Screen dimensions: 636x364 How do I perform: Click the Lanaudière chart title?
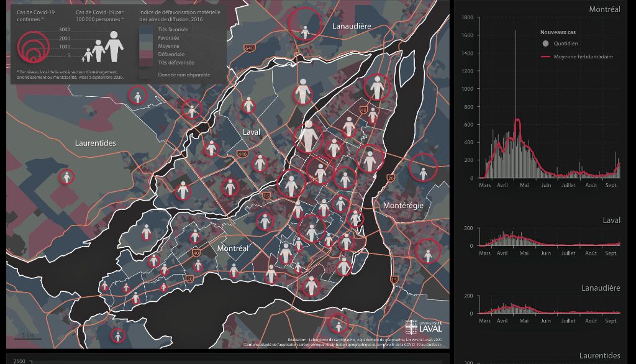[x=600, y=288]
